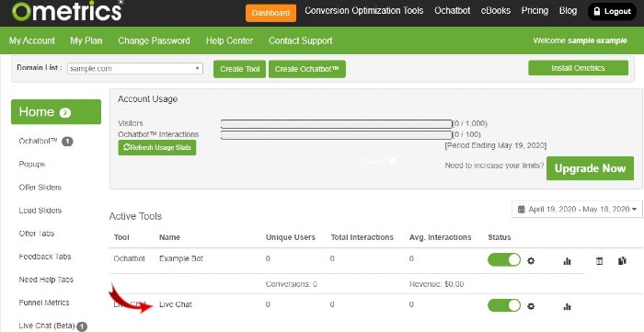Open Change Password page
This screenshot has width=644, height=332.
coord(154,40)
